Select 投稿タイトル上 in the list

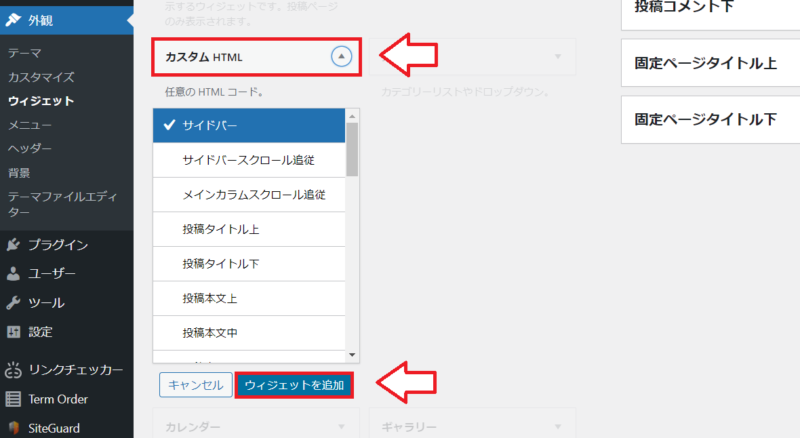249,229
